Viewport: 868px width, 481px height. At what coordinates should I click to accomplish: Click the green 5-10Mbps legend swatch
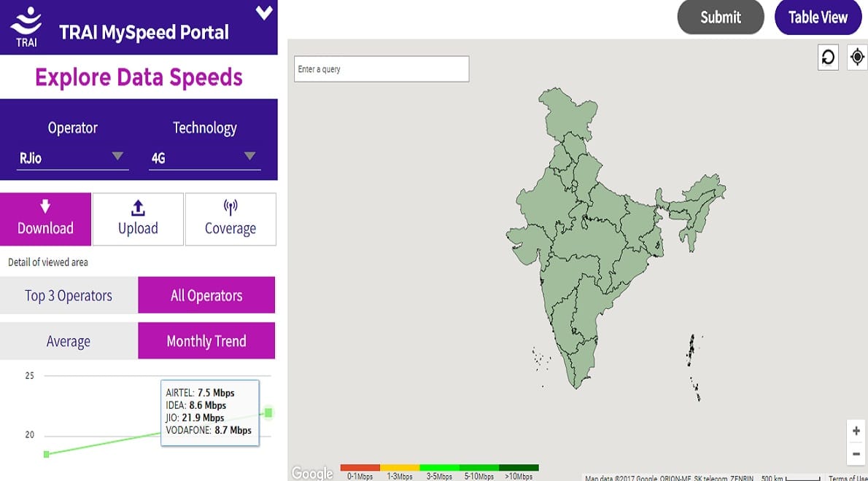[478, 468]
